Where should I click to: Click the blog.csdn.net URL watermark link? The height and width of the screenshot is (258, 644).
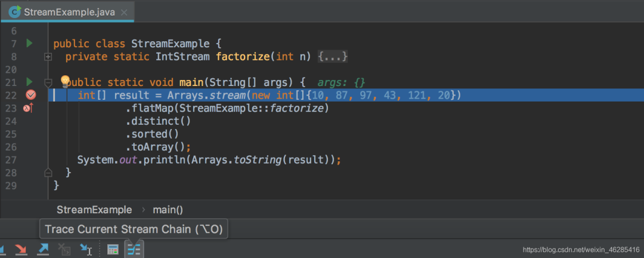point(581,250)
